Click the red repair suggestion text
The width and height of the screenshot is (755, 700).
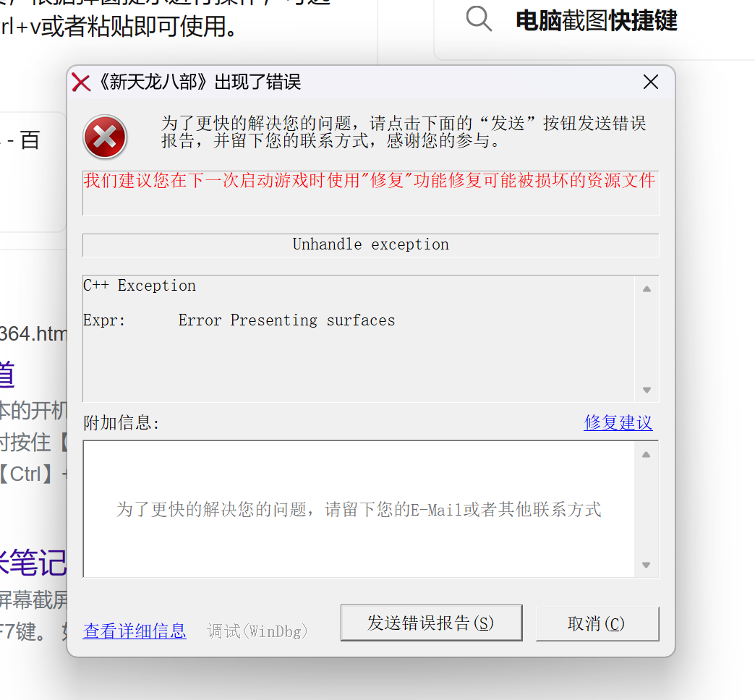[x=370, y=181]
